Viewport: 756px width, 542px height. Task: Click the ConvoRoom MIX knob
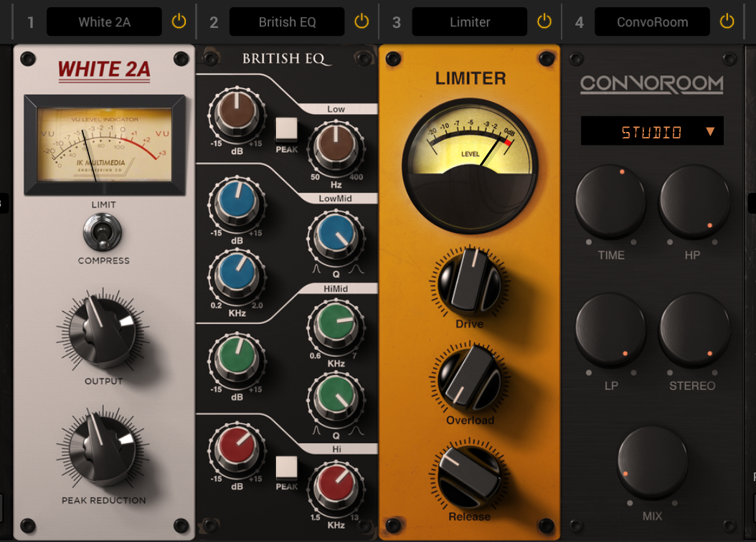[652, 462]
